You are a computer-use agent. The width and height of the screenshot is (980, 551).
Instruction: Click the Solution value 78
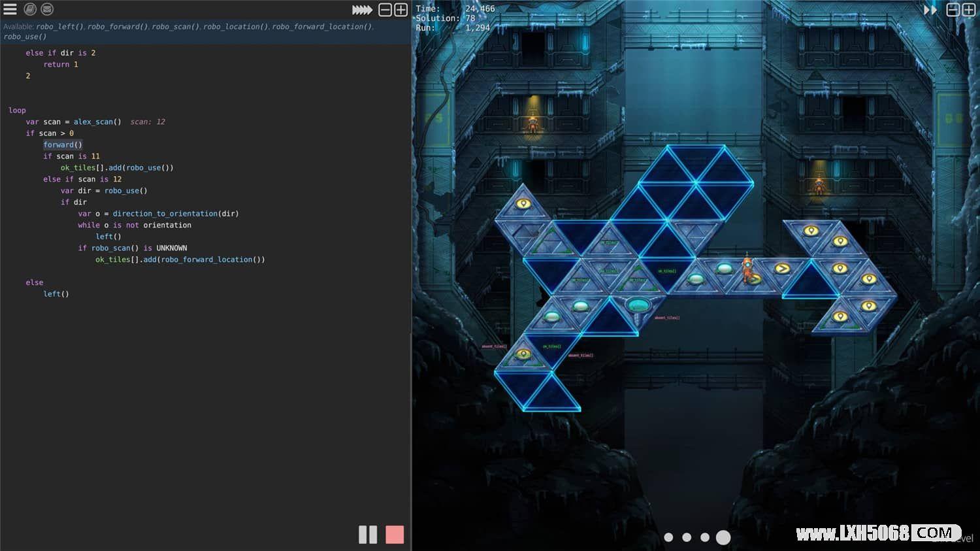(470, 18)
